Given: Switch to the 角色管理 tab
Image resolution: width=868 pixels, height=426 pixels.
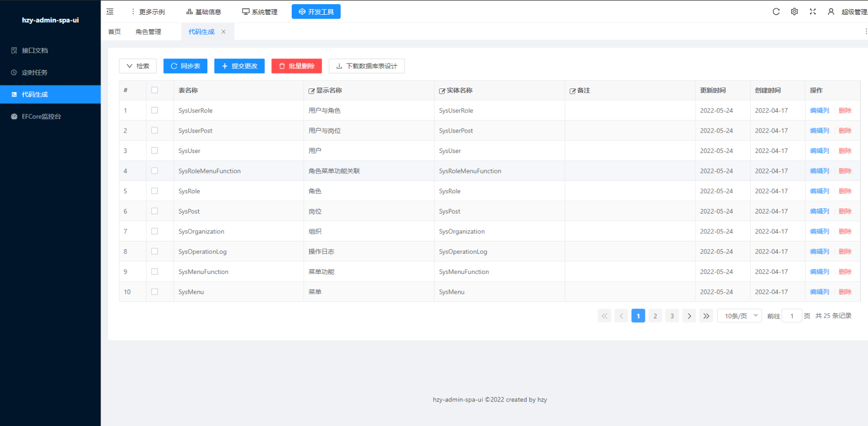Looking at the screenshot, I should click(148, 32).
